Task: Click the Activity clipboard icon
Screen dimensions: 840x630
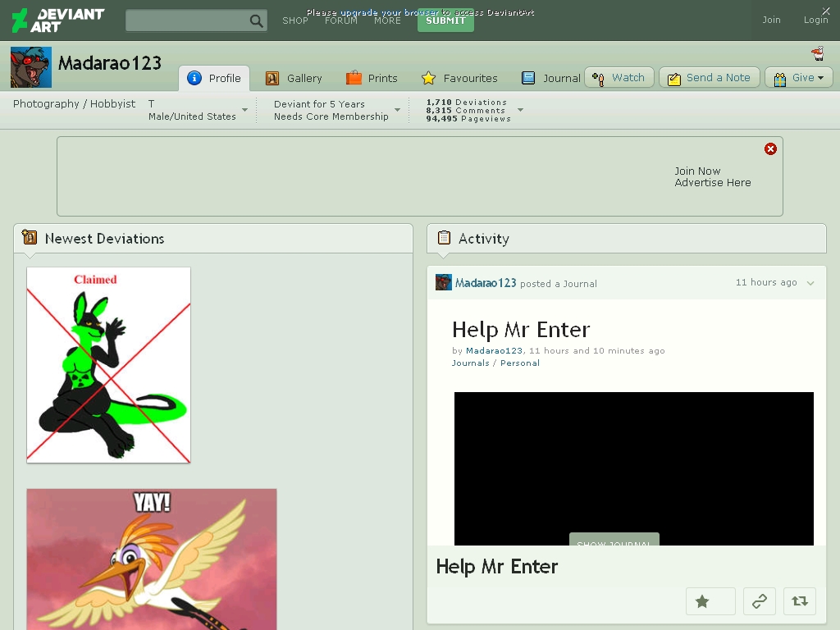Action: click(x=444, y=237)
